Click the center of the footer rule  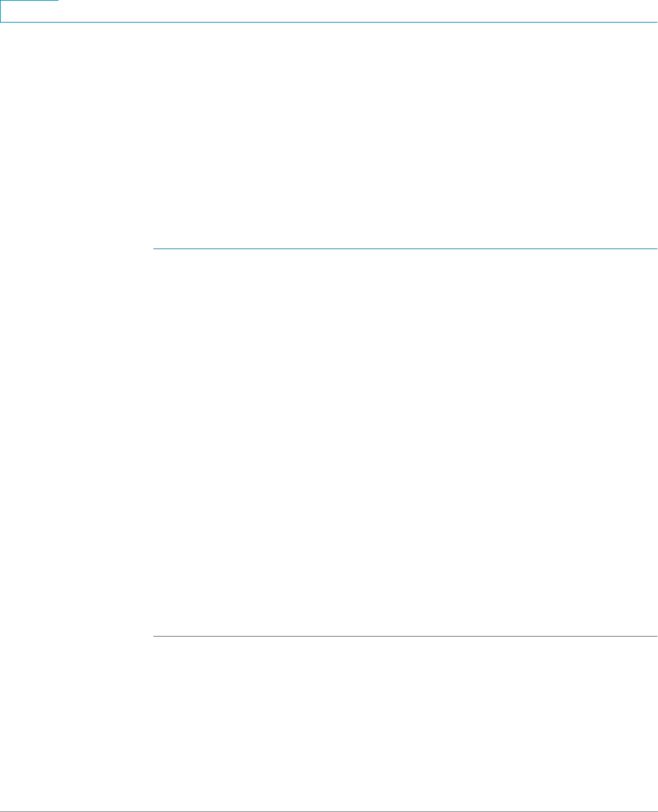pyautogui.click(x=329, y=811)
